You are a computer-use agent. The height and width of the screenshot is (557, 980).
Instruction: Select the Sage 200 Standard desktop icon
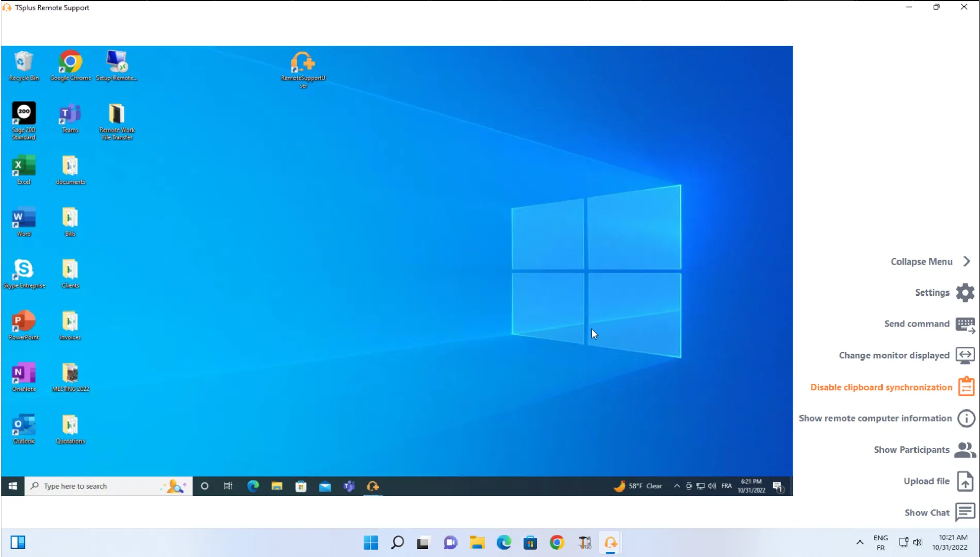(x=24, y=121)
